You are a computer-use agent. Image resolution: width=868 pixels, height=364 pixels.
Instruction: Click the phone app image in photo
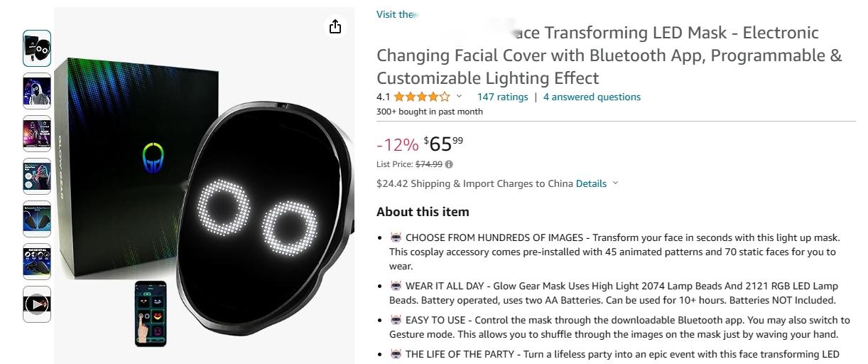[x=150, y=314]
